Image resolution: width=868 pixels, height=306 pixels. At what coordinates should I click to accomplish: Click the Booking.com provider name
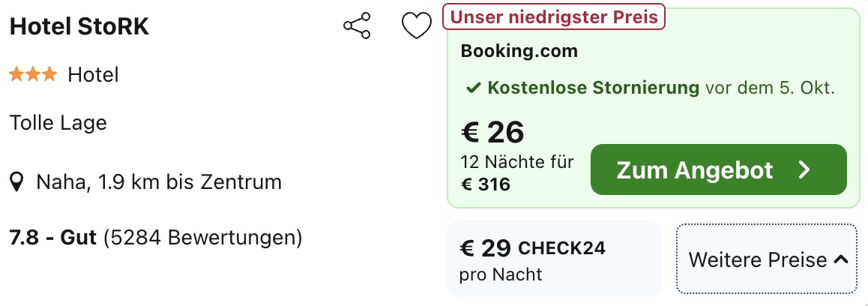click(x=519, y=51)
